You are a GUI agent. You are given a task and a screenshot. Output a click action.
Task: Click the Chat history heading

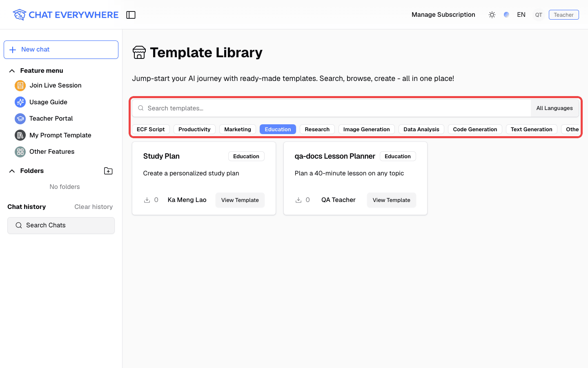click(x=27, y=207)
